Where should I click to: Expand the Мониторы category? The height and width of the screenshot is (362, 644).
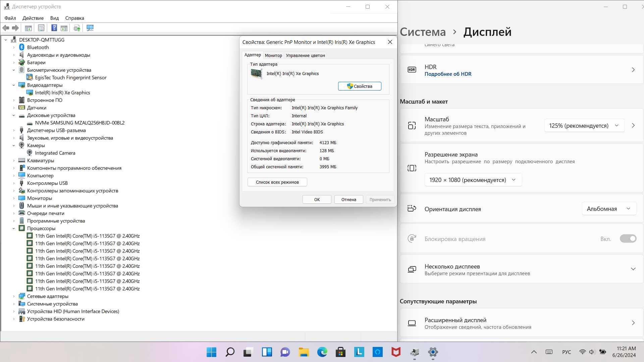(x=14, y=198)
